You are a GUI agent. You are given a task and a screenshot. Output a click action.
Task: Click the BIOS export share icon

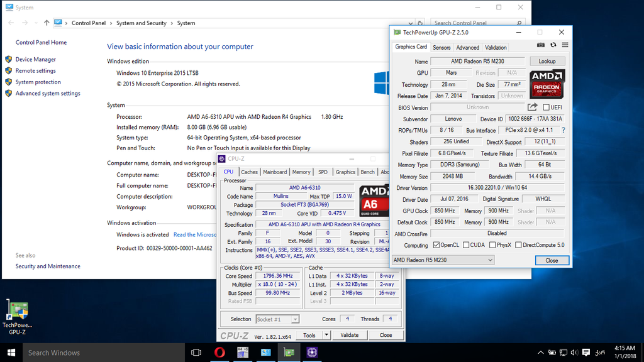click(532, 107)
